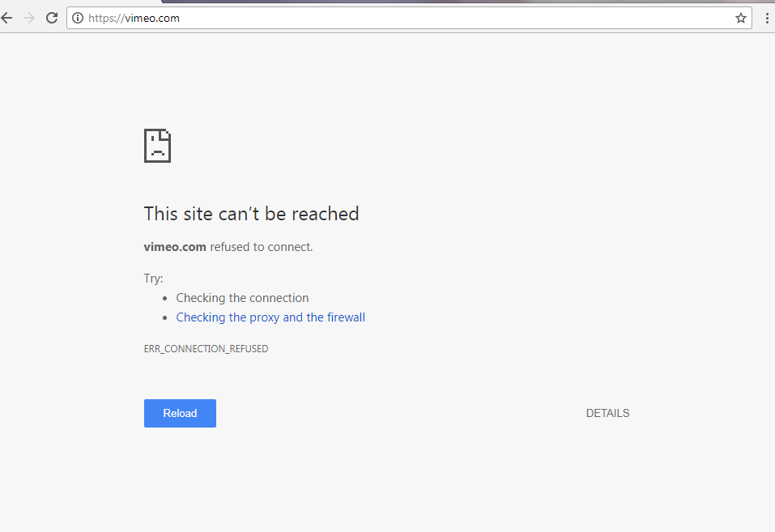Click the "Try:" label
775x532 pixels.
pos(153,279)
